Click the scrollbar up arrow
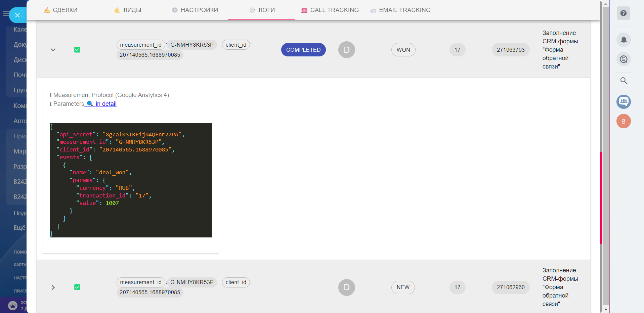Screen dimensions: 644x313 [x=606, y=4]
